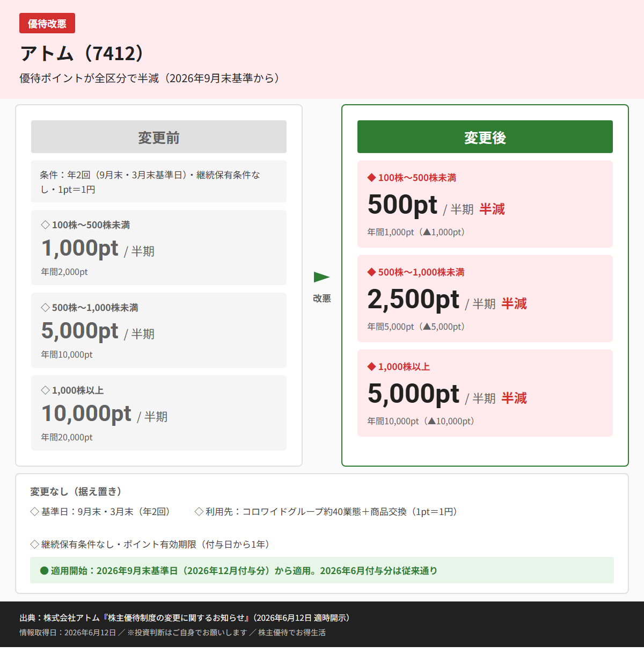Click the green arrow above 改悪
Image resolution: width=644 pixels, height=660 pixels.
(321, 277)
